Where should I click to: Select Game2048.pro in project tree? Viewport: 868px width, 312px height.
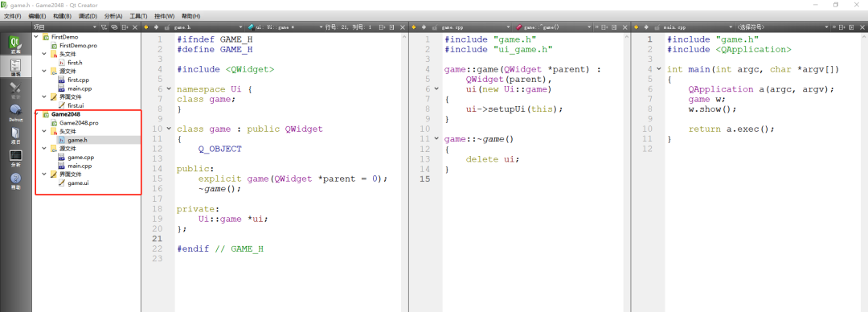click(79, 122)
